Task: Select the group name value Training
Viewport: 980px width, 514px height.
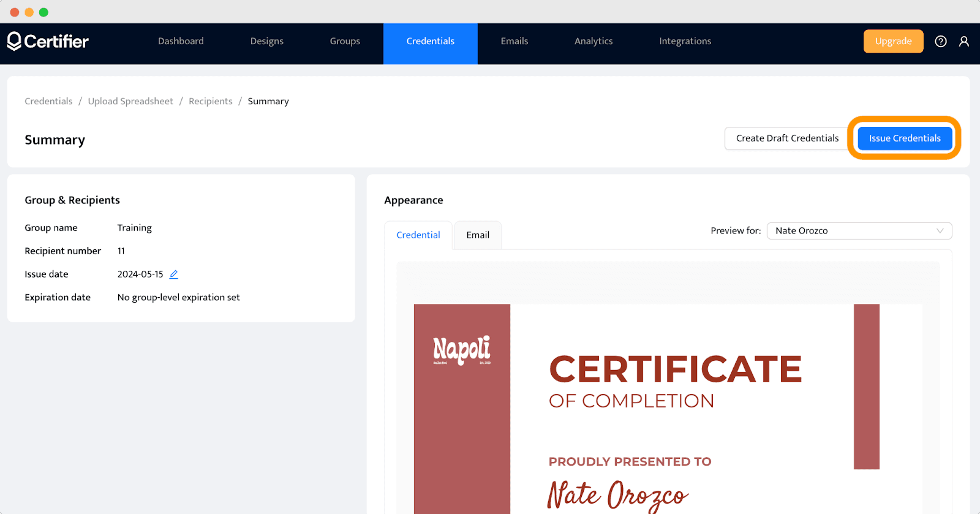Action: coord(135,228)
